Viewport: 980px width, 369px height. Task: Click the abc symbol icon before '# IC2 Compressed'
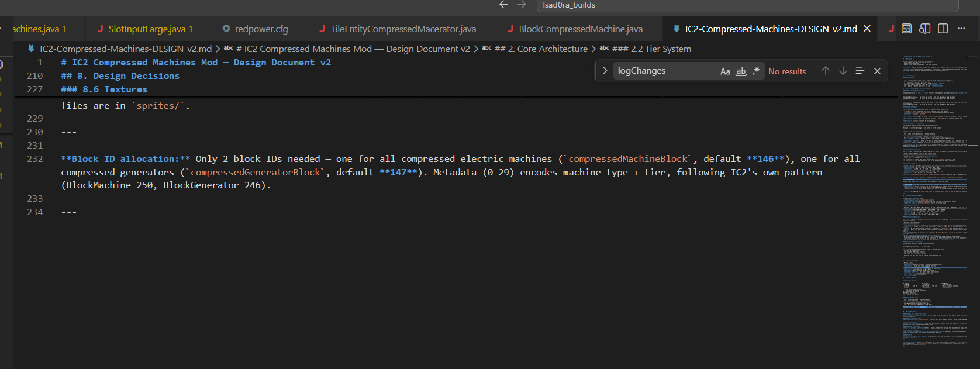(229, 49)
